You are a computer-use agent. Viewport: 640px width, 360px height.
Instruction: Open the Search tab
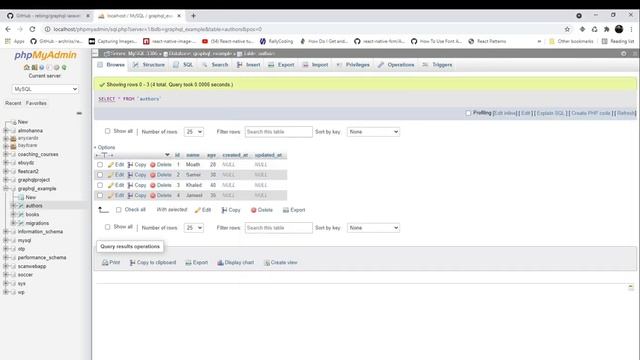(215, 65)
